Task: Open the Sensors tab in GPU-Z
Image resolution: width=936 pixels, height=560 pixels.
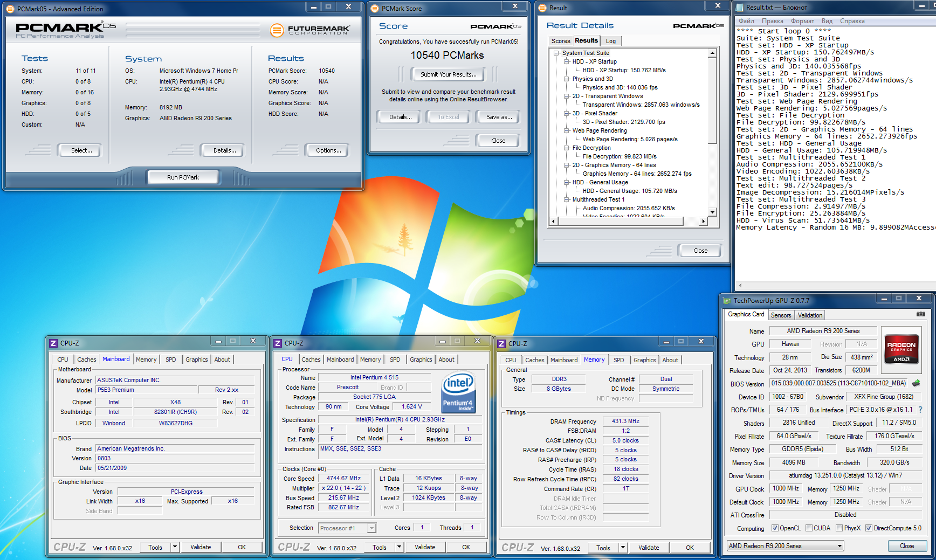Action: pos(781,315)
